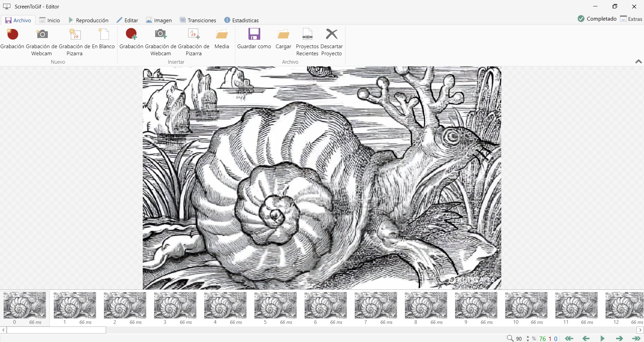
Task: Click the zoom percentage field showing 90
Action: (x=519, y=339)
